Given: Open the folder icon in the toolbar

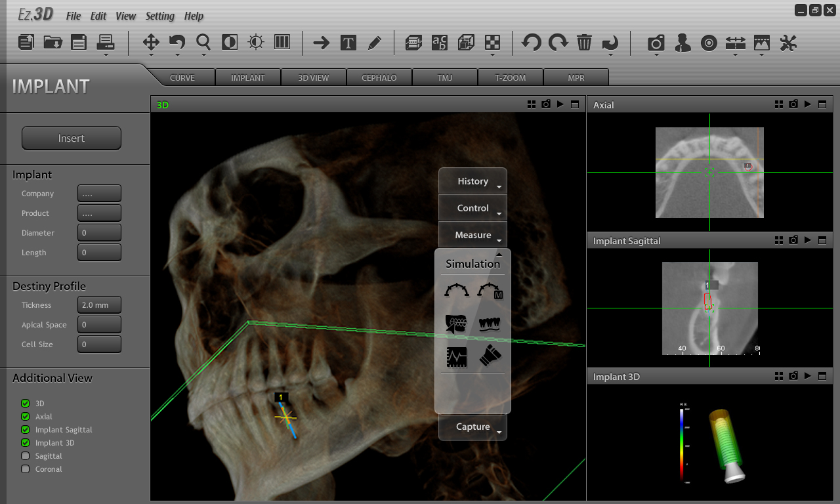Looking at the screenshot, I should [52, 43].
